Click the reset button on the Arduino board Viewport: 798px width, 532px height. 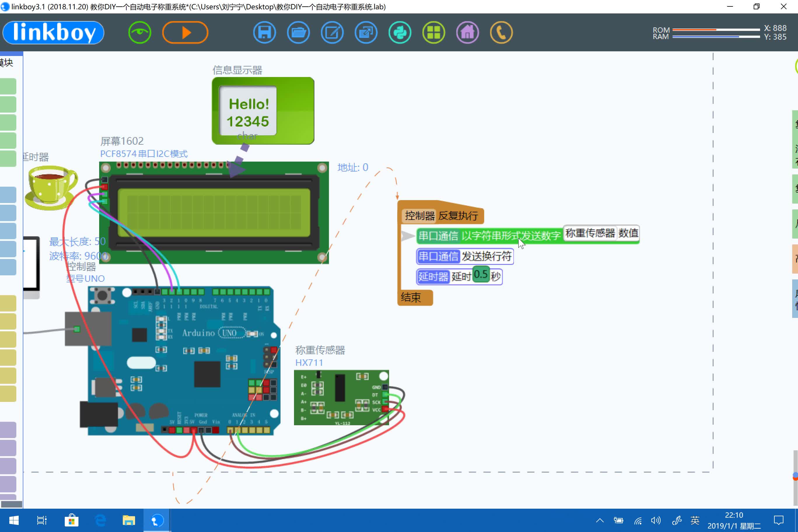pyautogui.click(x=102, y=295)
